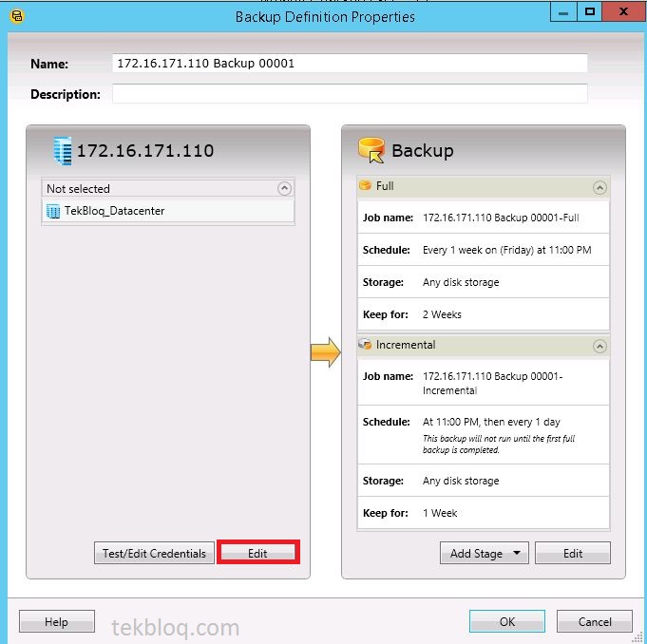The image size is (647, 644).
Task: Click Edit button under server selections
Action: 257,553
